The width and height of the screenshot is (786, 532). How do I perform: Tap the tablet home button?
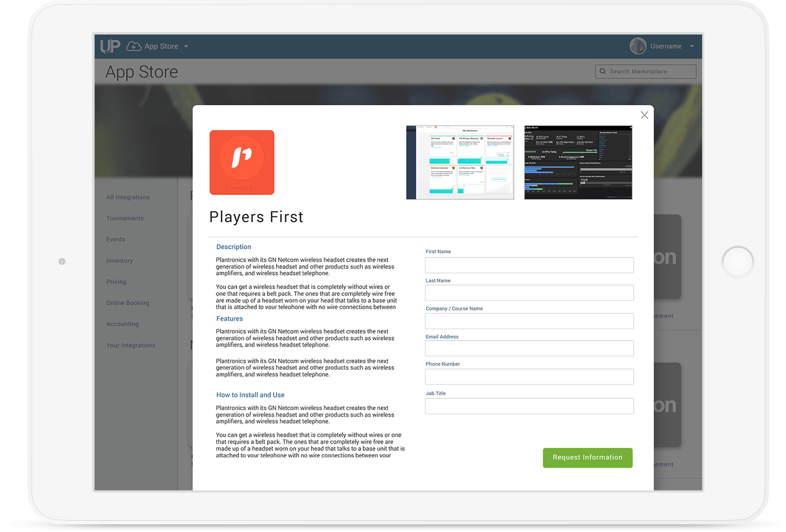coord(738,262)
